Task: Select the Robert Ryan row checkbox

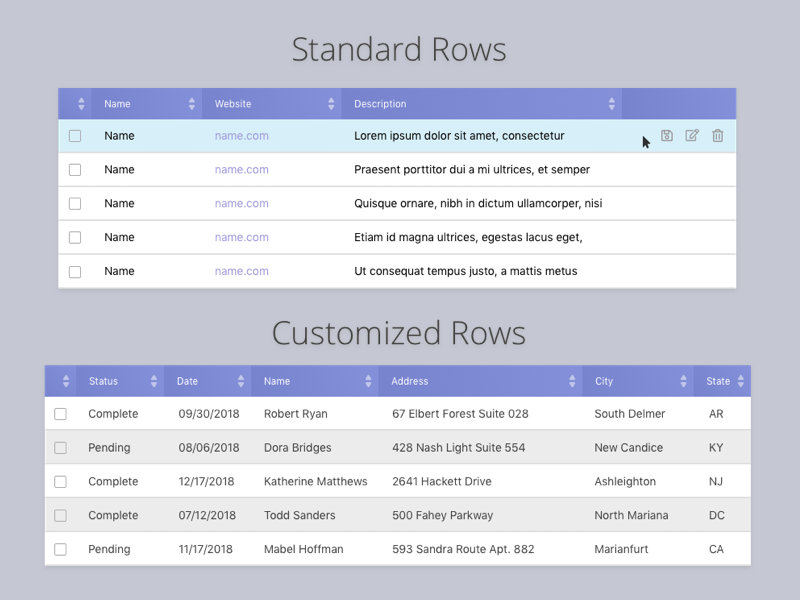Action: (x=60, y=414)
